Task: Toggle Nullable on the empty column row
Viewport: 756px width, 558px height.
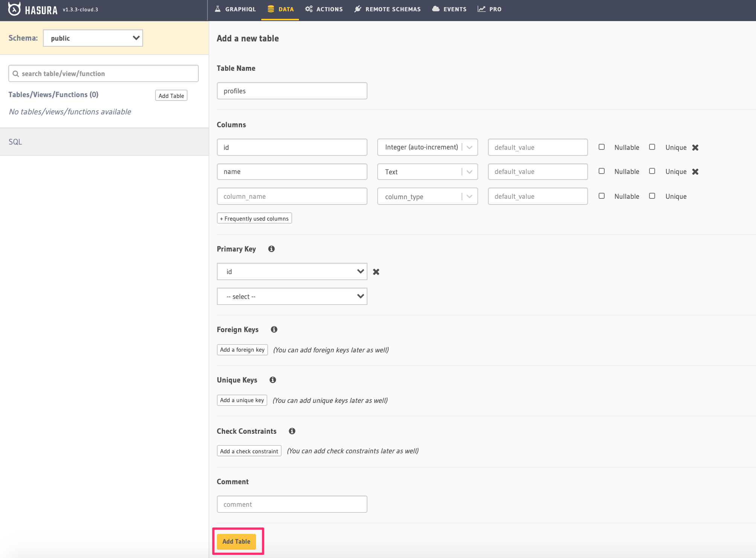Action: 602,196
